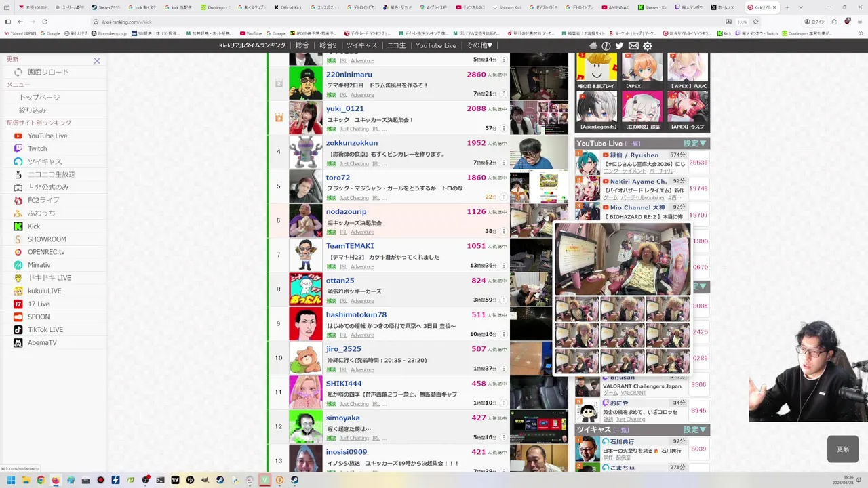Open the 一覧 link beside YouTube Live heading
The width and height of the screenshot is (868, 488).
(632, 144)
